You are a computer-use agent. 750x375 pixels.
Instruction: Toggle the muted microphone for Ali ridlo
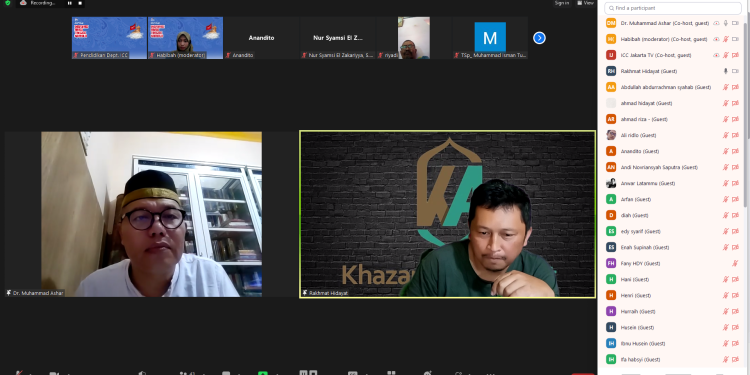tap(726, 135)
